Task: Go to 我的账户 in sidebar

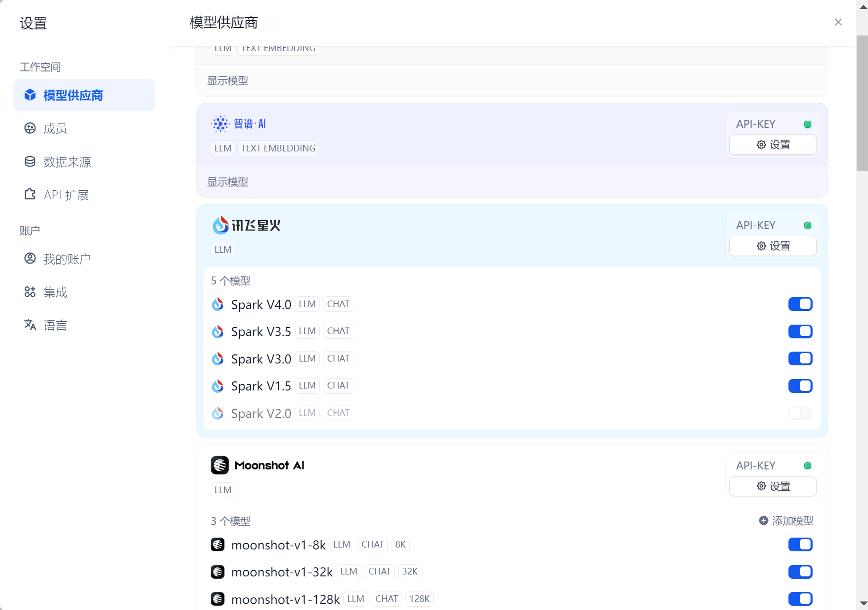Action: point(67,259)
